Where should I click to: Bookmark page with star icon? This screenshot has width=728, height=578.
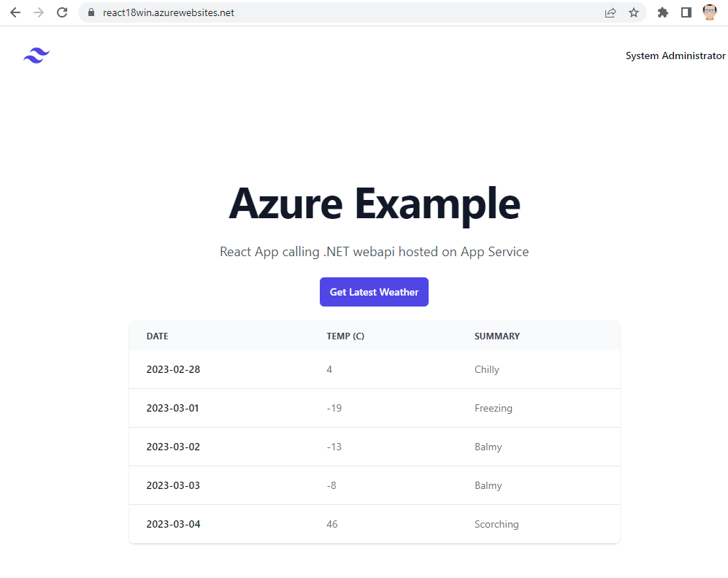click(634, 12)
